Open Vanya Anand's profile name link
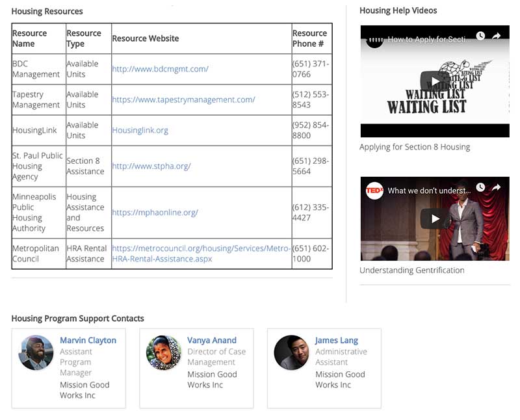The image size is (520, 420). (x=212, y=341)
